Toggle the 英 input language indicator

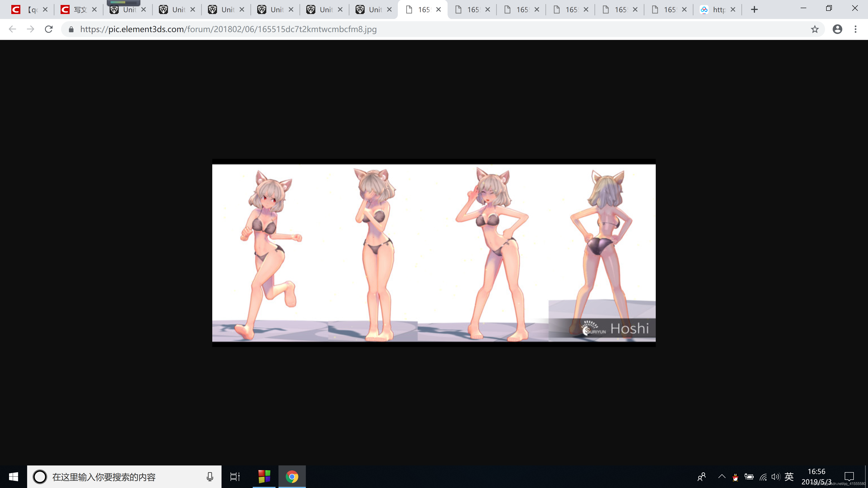coord(788,476)
